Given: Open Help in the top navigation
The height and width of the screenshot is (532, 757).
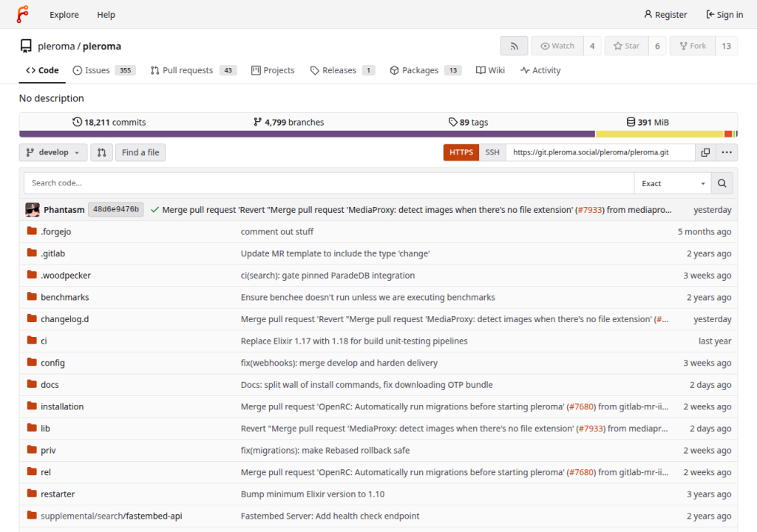Looking at the screenshot, I should 106,15.
